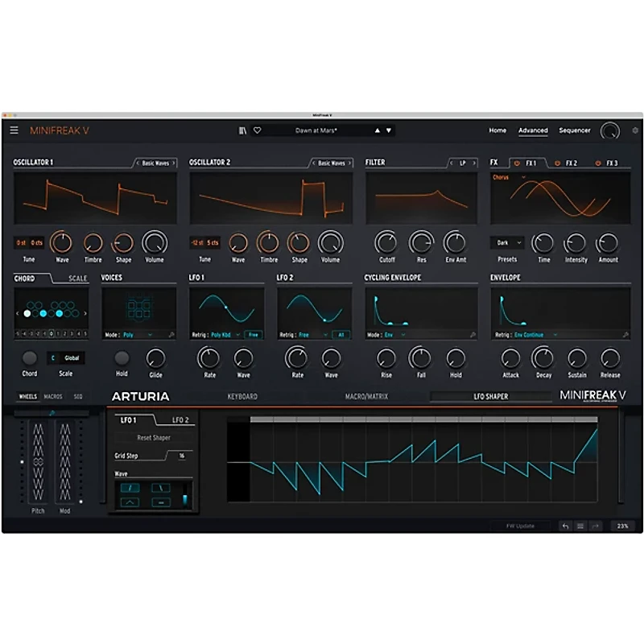
Task: Click the settings gear in the top right
Action: (635, 128)
